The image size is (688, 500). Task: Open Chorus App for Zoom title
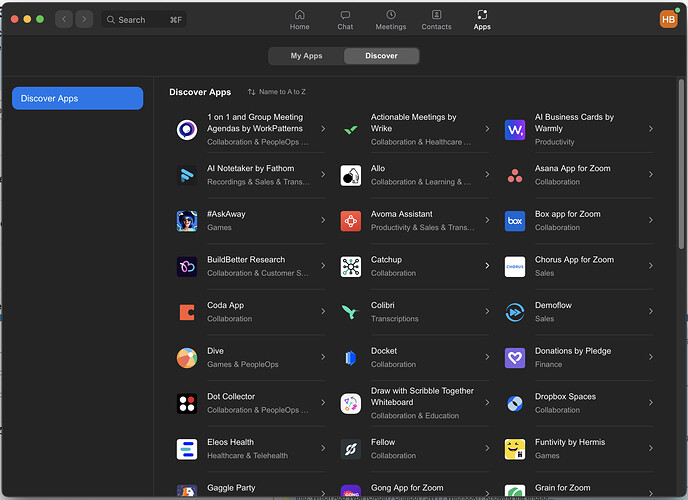click(574, 260)
